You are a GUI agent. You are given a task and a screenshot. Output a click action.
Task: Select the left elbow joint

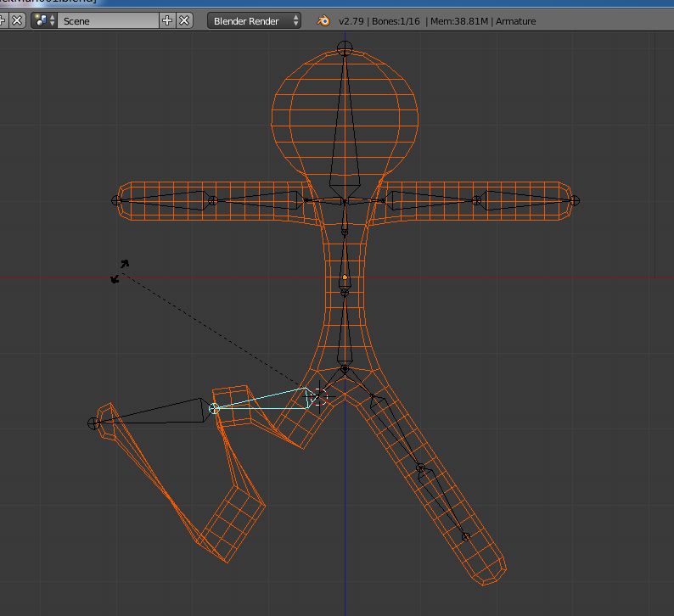[x=213, y=200]
